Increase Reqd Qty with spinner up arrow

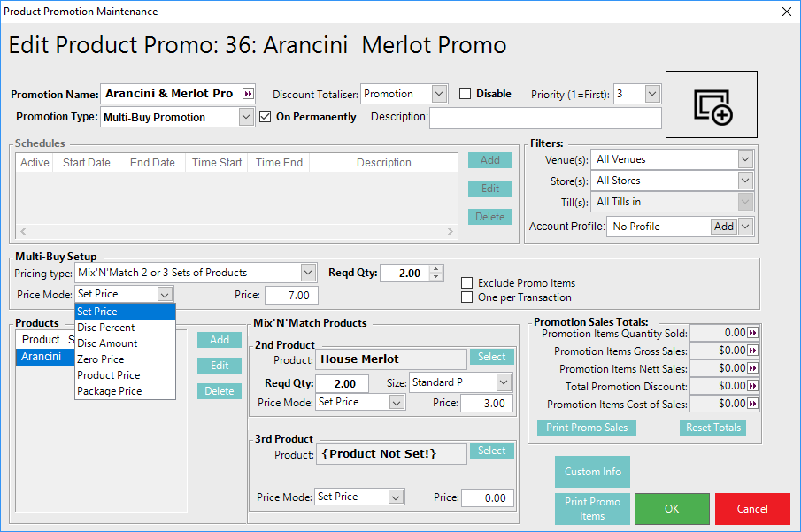[x=435, y=269]
